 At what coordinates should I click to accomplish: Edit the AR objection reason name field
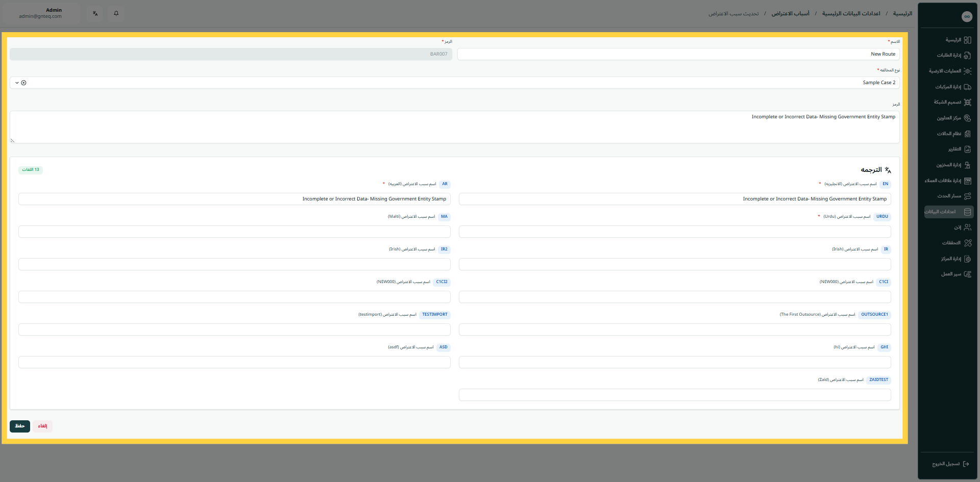[234, 199]
